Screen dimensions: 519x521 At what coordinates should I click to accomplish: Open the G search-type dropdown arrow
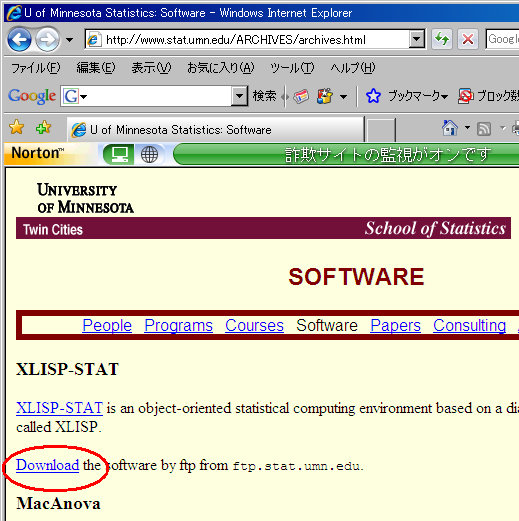(x=84, y=97)
